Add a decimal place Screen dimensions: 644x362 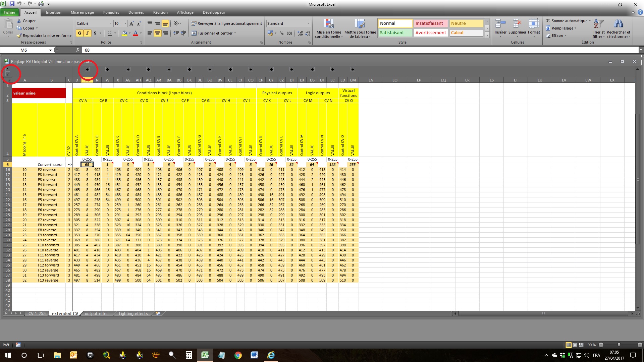point(300,33)
